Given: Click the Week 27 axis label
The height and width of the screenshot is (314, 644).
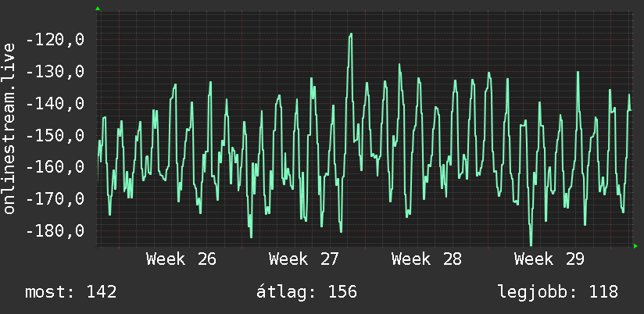Looking at the screenshot, I should pos(304,259).
